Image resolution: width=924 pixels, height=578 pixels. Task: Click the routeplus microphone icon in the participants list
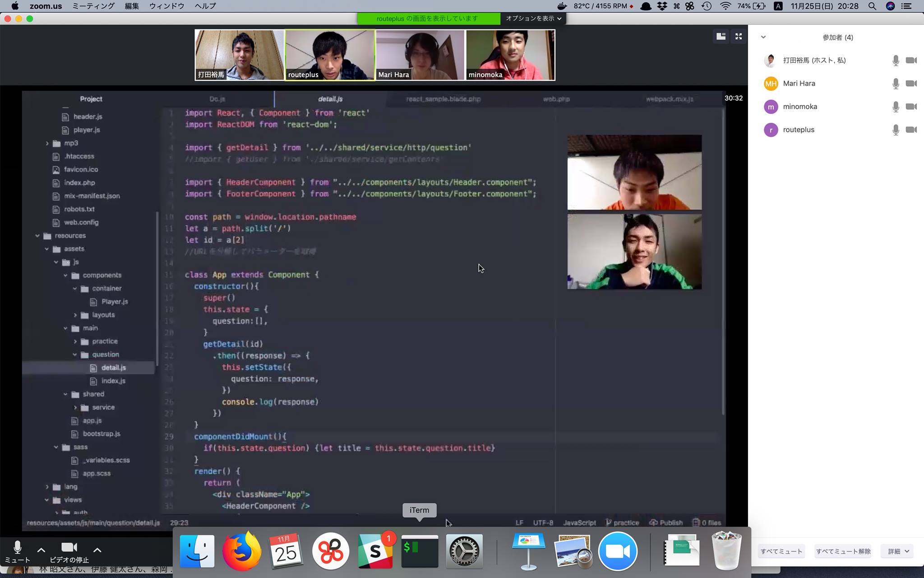(896, 130)
